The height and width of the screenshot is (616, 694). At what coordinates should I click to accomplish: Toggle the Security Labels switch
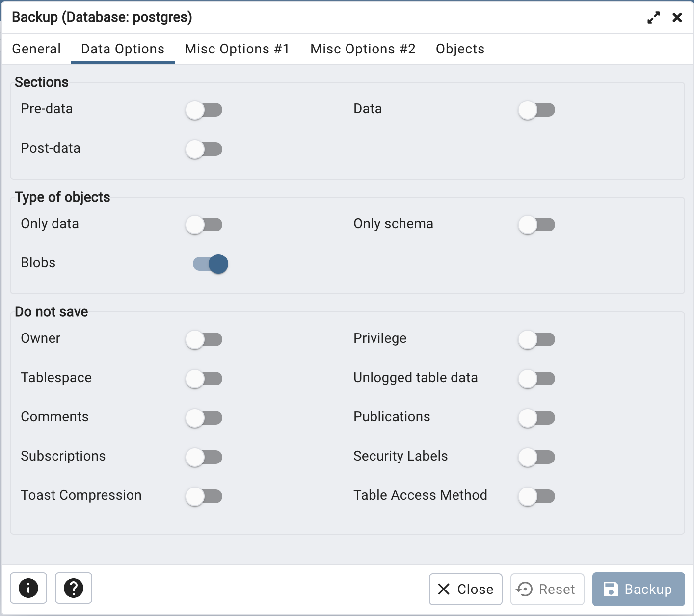click(536, 457)
